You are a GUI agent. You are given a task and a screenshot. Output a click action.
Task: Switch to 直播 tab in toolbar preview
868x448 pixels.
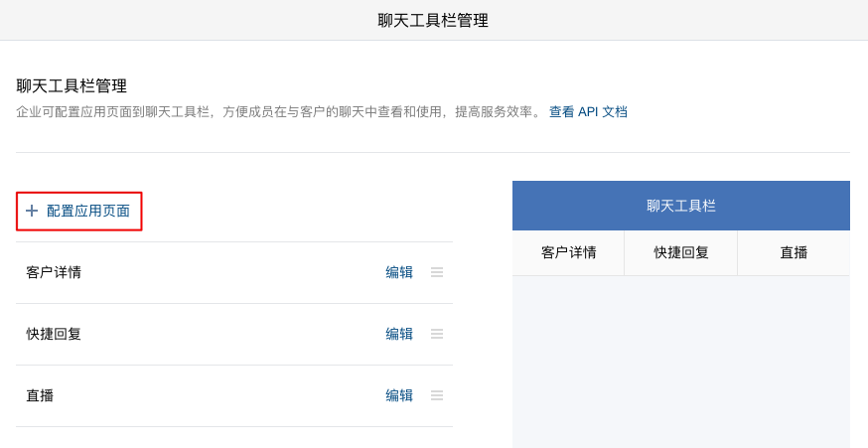coord(794,252)
